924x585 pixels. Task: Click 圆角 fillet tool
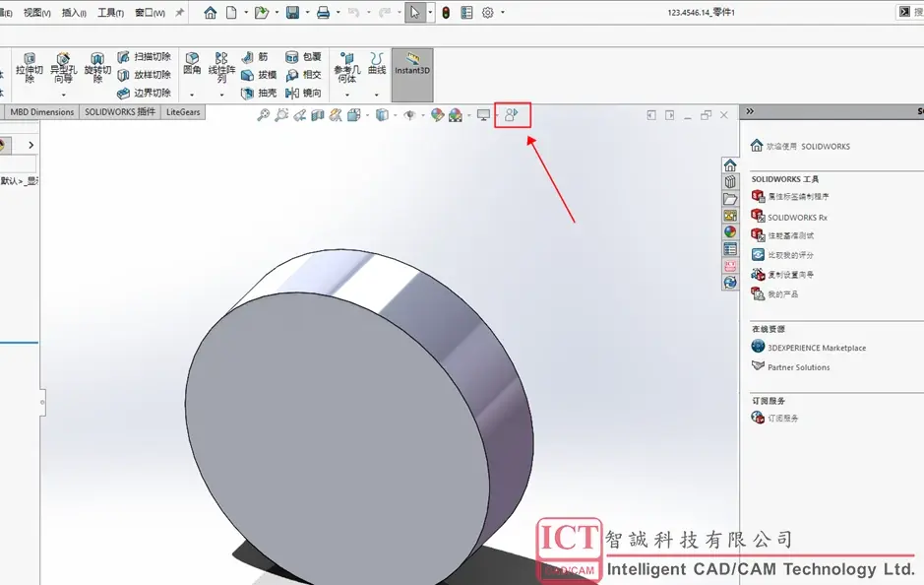click(192, 64)
